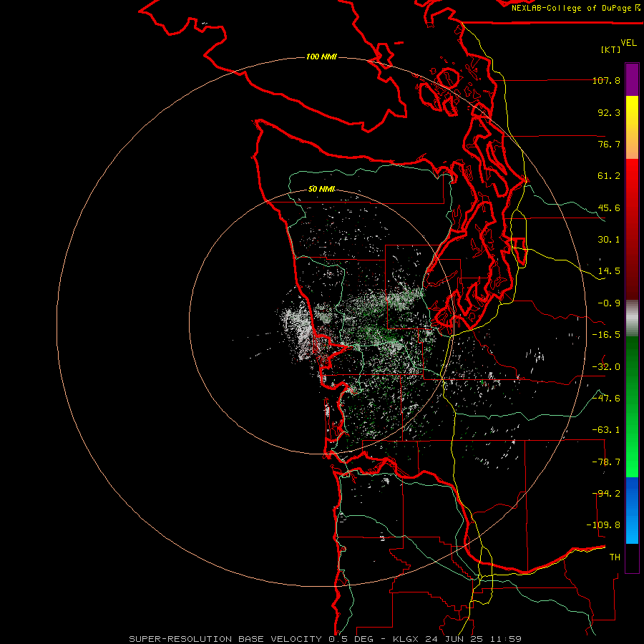Image resolution: width=644 pixels, height=644 pixels.
Task: Click the 50 NMI range ring label
Action: coord(321,190)
